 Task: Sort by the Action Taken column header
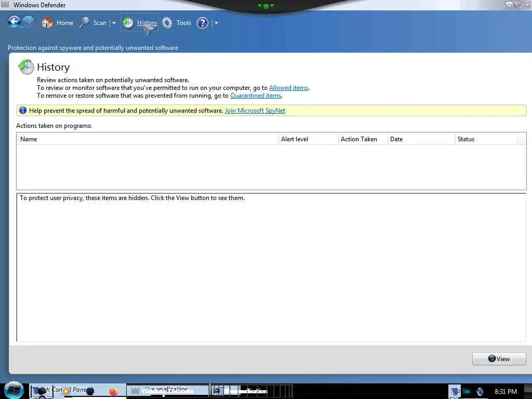(x=363, y=139)
